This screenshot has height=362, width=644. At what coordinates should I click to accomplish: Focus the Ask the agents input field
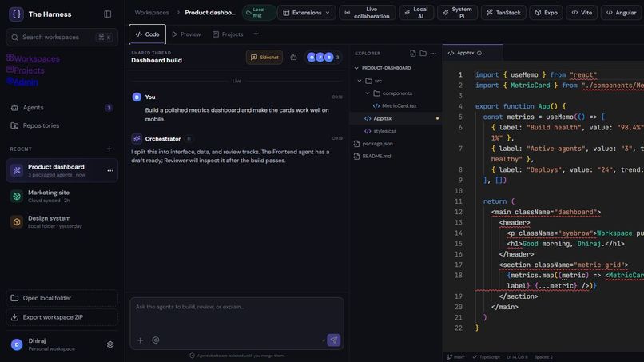coord(237,315)
